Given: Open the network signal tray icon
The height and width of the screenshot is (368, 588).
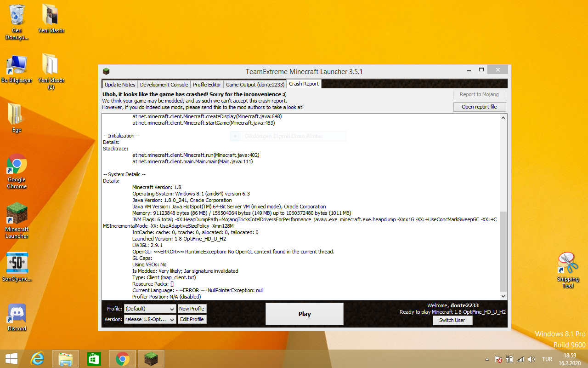Looking at the screenshot, I should [x=520, y=359].
